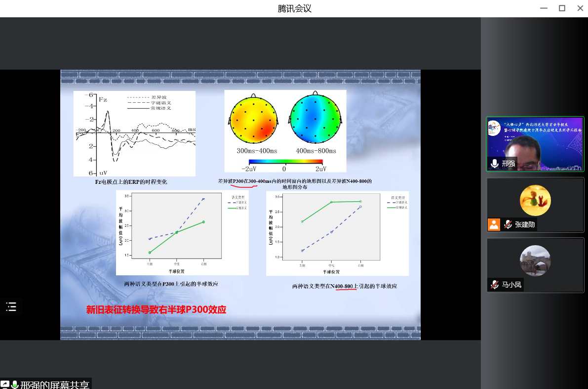This screenshot has height=389, width=588.
Task: Click the 张建勋 name label
Action: pos(525,224)
